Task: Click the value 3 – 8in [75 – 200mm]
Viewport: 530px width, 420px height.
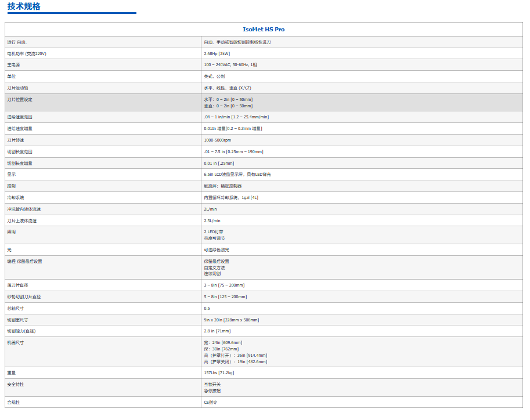Action: (x=225, y=285)
